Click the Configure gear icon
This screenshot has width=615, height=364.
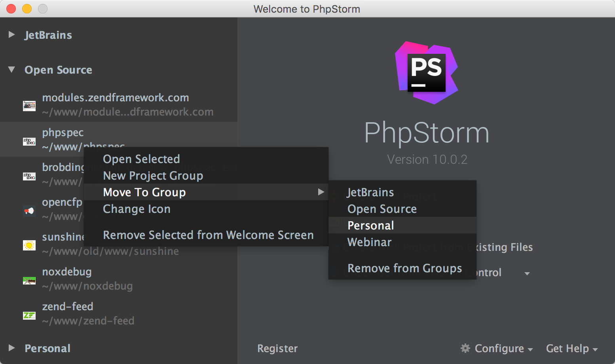pyautogui.click(x=465, y=348)
